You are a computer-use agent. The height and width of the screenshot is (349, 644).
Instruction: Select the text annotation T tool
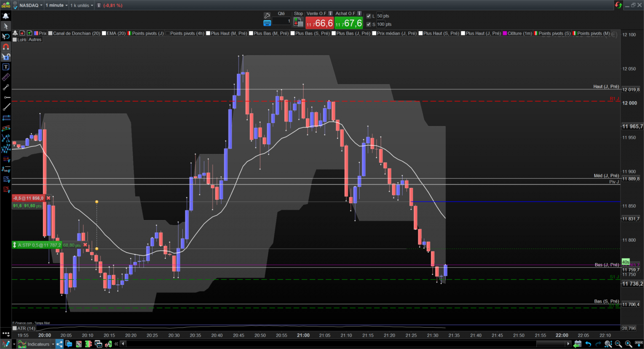click(x=6, y=67)
